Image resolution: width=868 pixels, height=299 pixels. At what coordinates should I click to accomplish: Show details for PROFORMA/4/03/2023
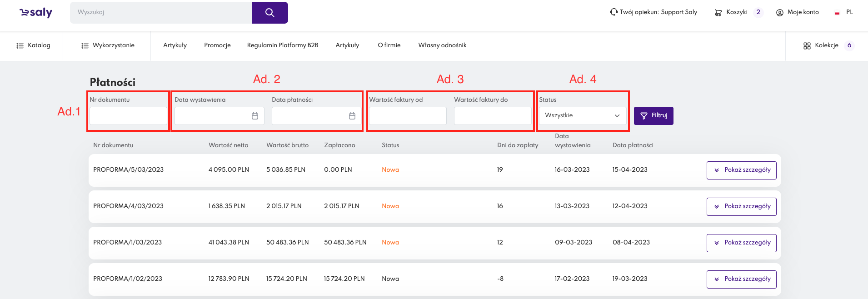tap(741, 206)
